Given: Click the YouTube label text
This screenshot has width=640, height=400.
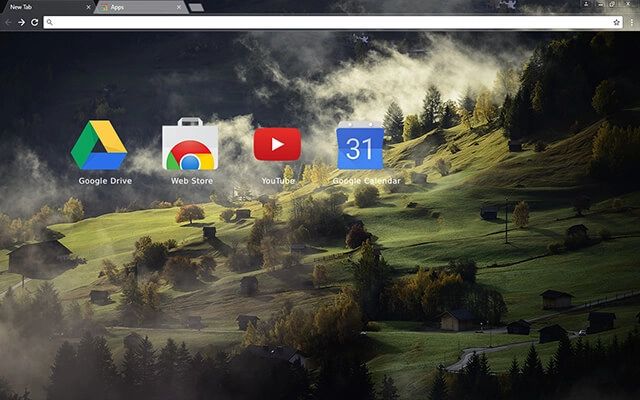Looking at the screenshot, I should tap(278, 181).
